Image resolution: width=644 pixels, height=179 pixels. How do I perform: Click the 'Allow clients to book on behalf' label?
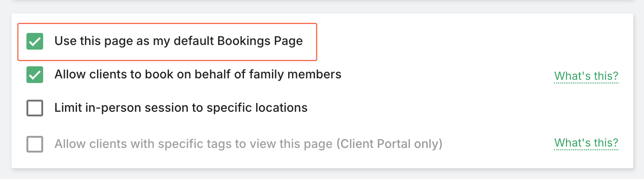(x=198, y=74)
